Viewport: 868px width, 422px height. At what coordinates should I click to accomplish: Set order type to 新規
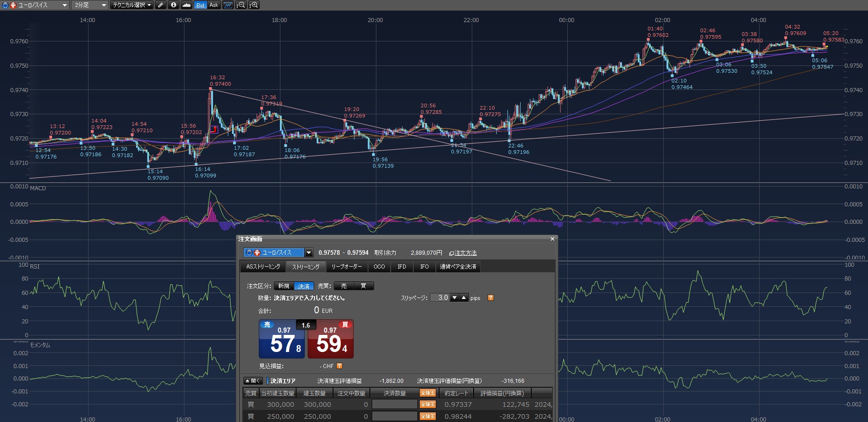284,286
